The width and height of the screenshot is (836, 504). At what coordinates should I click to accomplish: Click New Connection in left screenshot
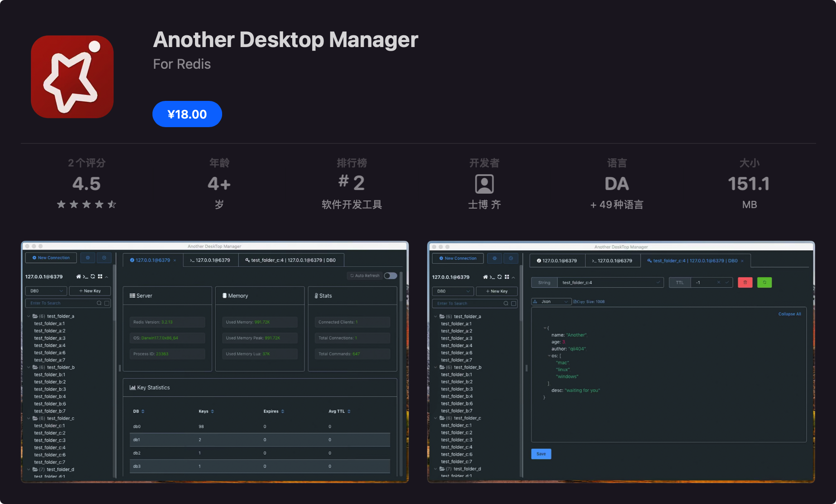coord(51,258)
